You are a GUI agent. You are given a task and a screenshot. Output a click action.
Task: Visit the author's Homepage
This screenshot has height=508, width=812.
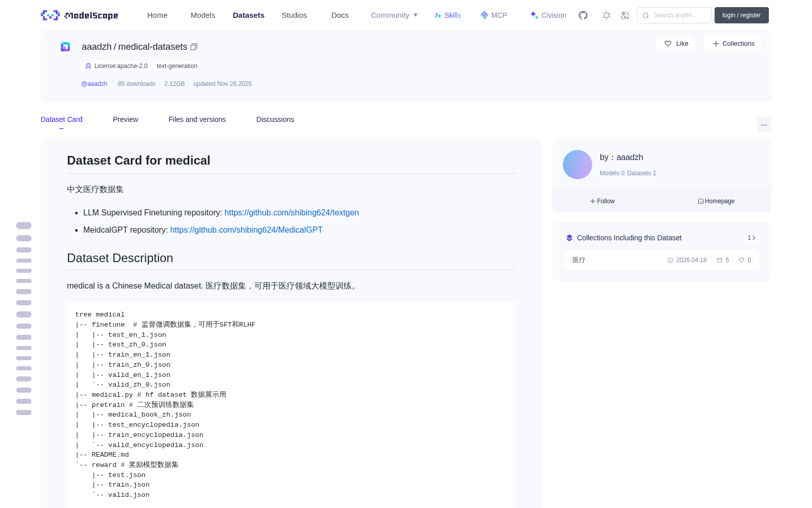pyautogui.click(x=716, y=201)
